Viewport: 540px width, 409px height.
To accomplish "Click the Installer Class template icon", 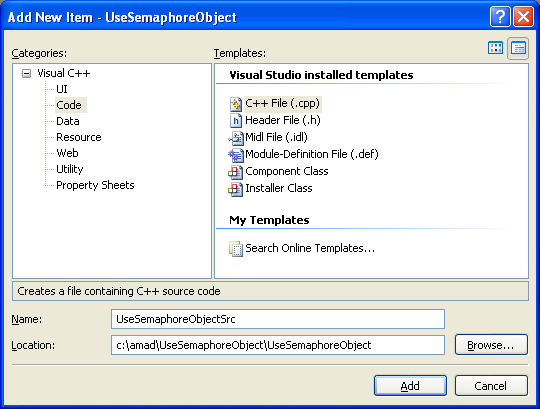I will pos(236,189).
